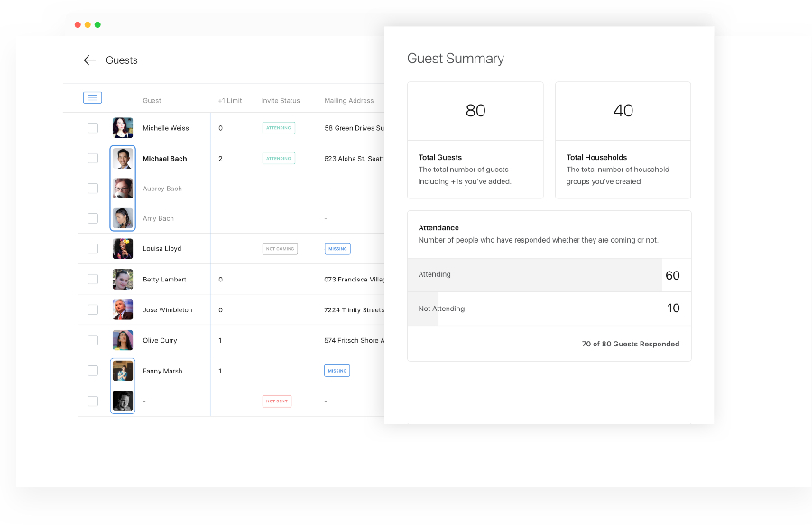Click the avatar in the Not Sent row

pos(123,401)
